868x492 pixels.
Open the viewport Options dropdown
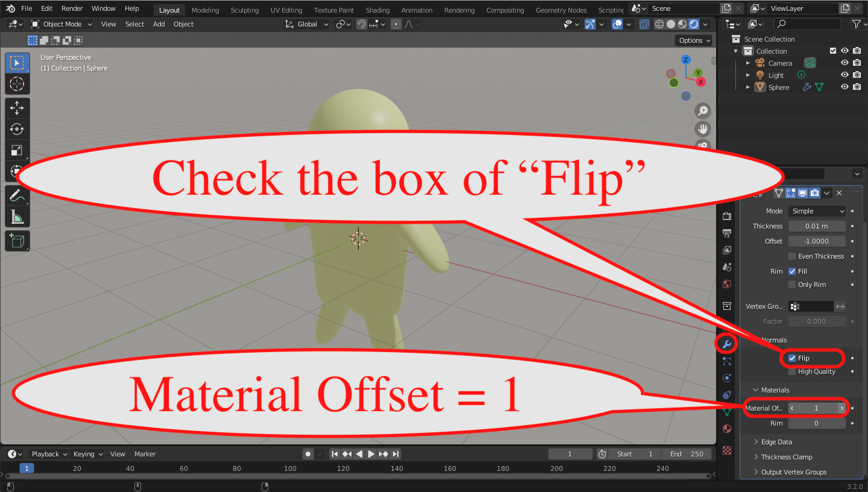695,40
